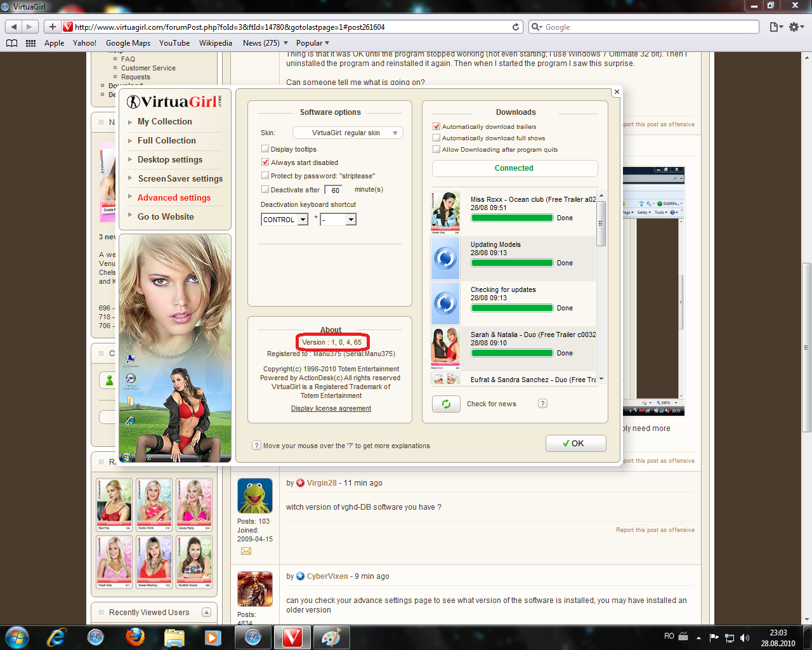This screenshot has width=812, height=650.
Task: Click the browser URL address field
Action: [292, 27]
